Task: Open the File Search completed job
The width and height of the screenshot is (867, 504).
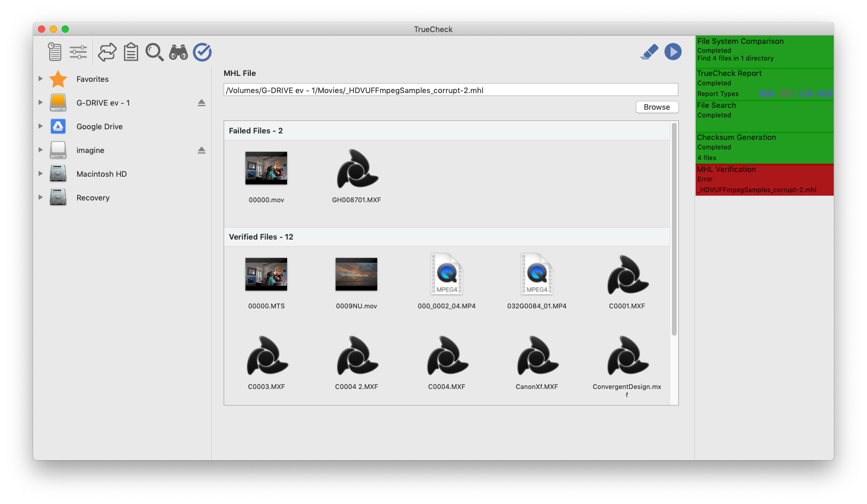Action: coord(764,116)
